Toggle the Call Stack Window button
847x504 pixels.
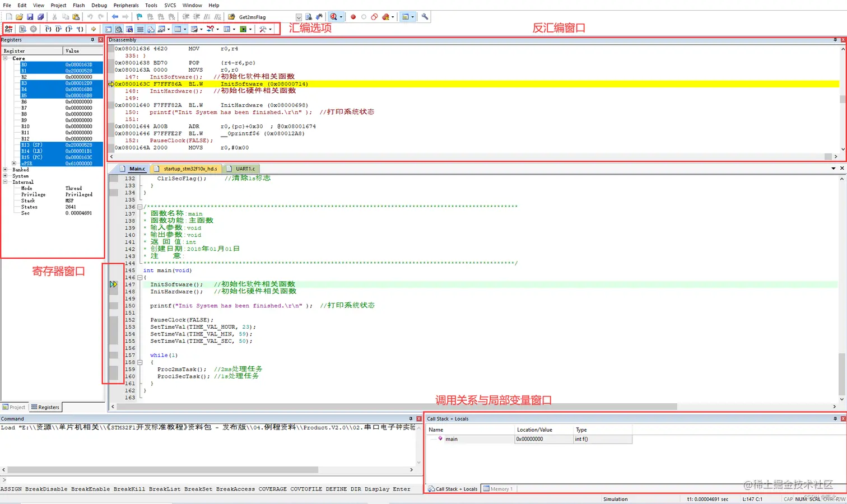pyautogui.click(x=151, y=29)
